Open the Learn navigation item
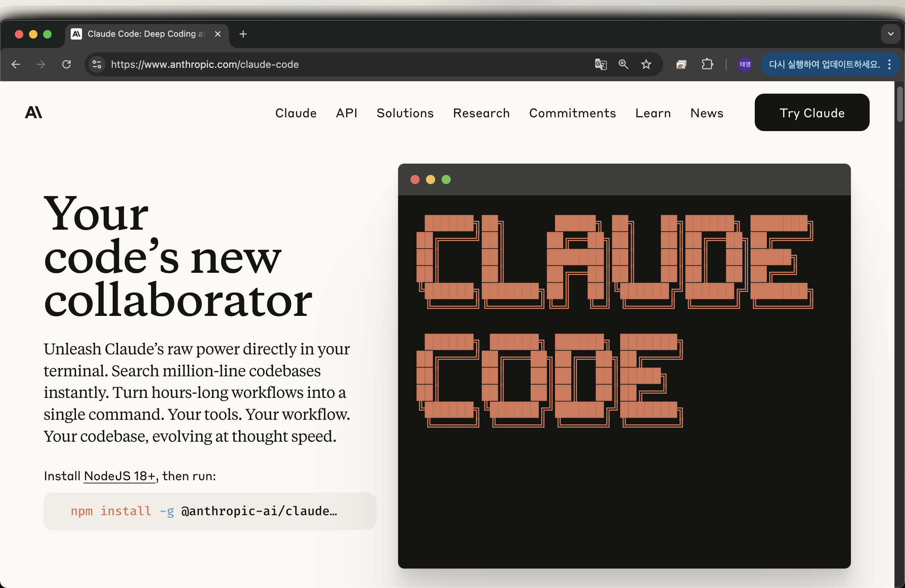The width and height of the screenshot is (905, 588). (x=653, y=113)
